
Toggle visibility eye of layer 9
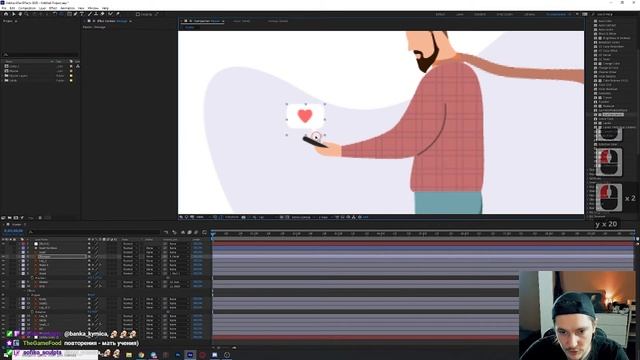pyautogui.click(x=3, y=282)
